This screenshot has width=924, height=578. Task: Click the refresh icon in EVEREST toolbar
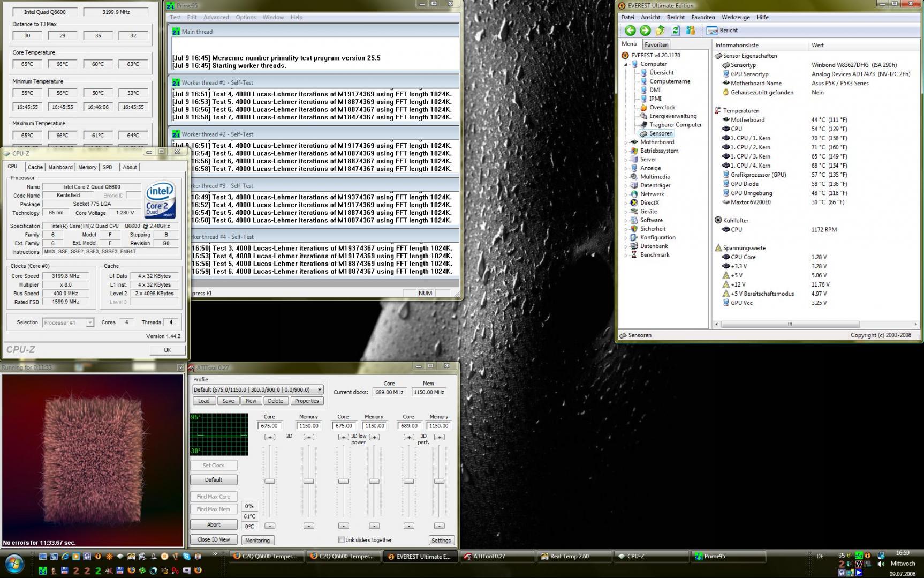tap(675, 31)
